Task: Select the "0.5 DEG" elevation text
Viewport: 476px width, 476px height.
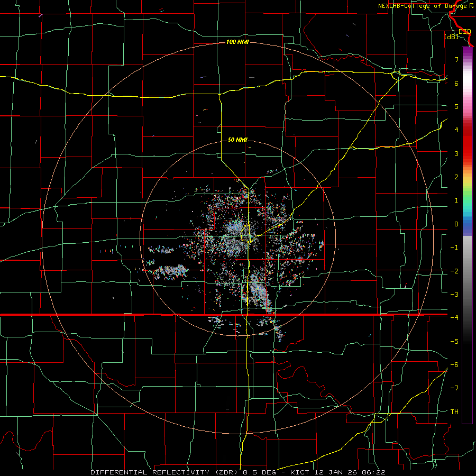Action: pyautogui.click(x=260, y=472)
